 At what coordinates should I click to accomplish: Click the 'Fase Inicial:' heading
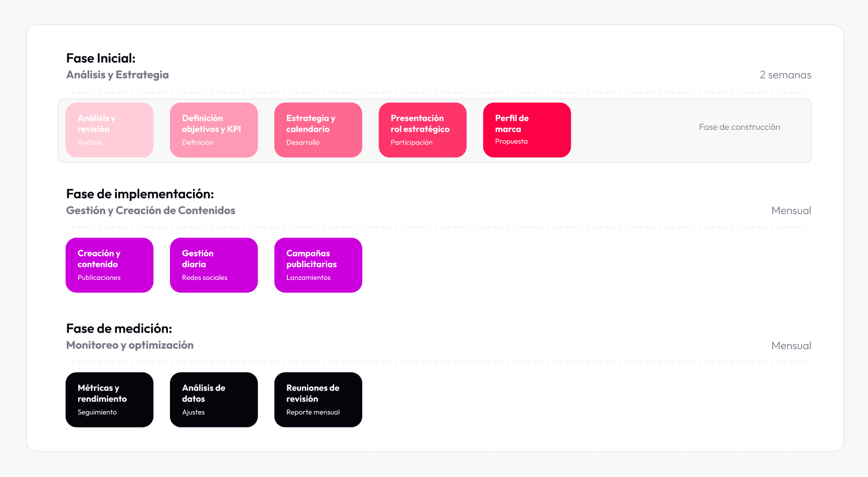(x=101, y=58)
